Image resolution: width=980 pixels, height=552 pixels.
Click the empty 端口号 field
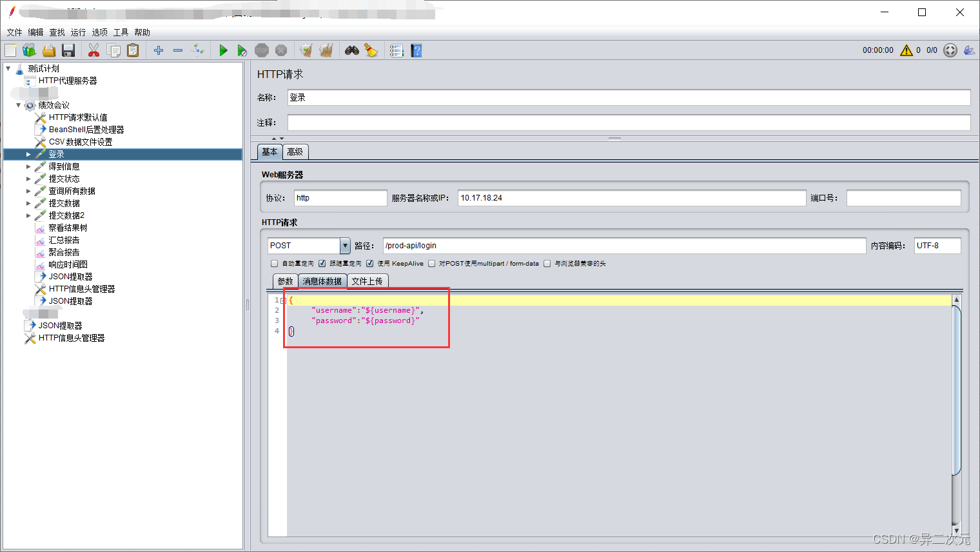[903, 198]
